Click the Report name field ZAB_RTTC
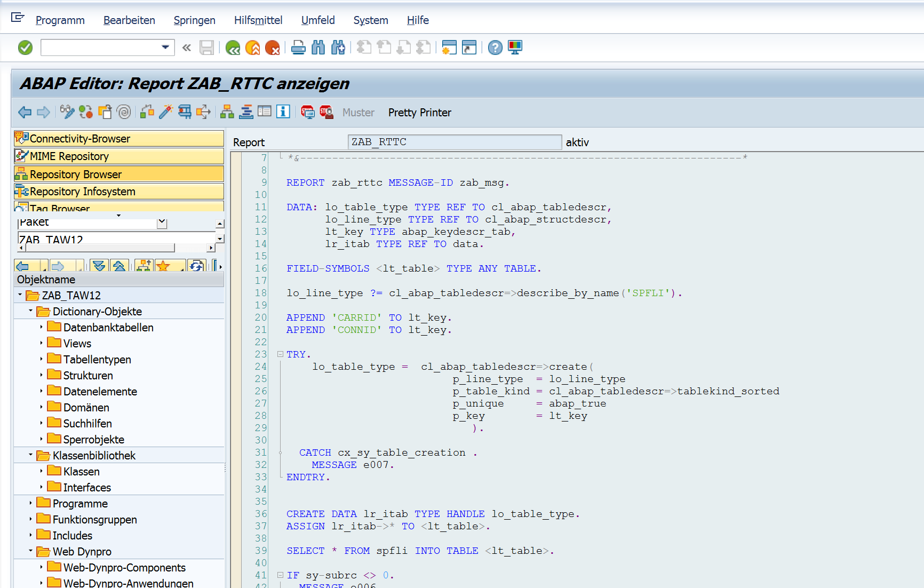 pyautogui.click(x=455, y=142)
